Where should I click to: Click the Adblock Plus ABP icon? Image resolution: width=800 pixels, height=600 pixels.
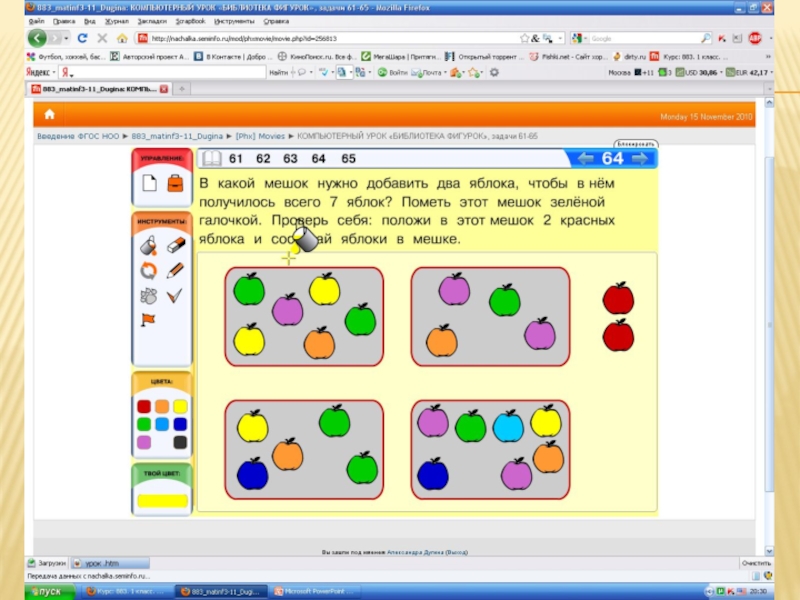pyautogui.click(x=755, y=38)
